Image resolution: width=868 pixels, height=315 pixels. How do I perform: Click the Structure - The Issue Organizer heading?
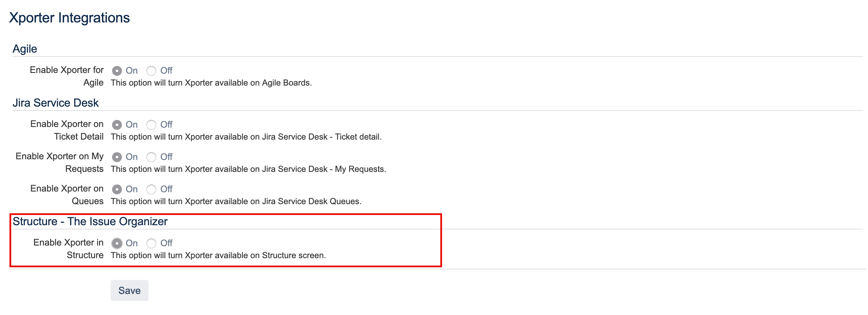coord(90,221)
